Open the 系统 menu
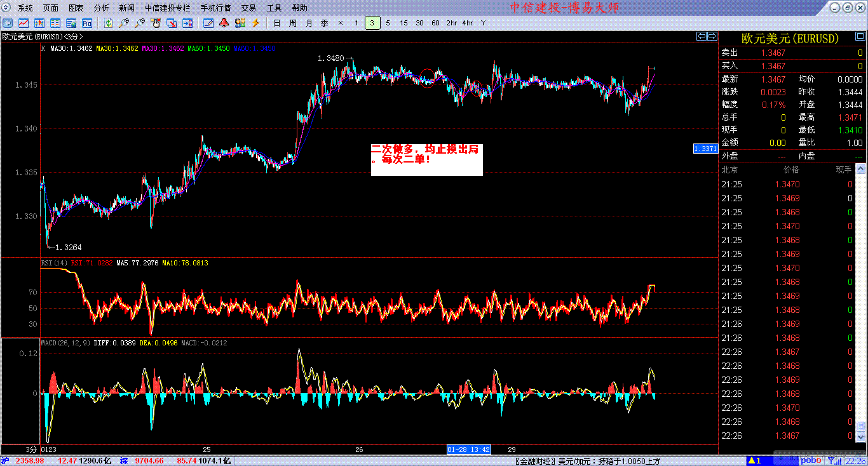This screenshot has height=466, width=868. pos(25,8)
